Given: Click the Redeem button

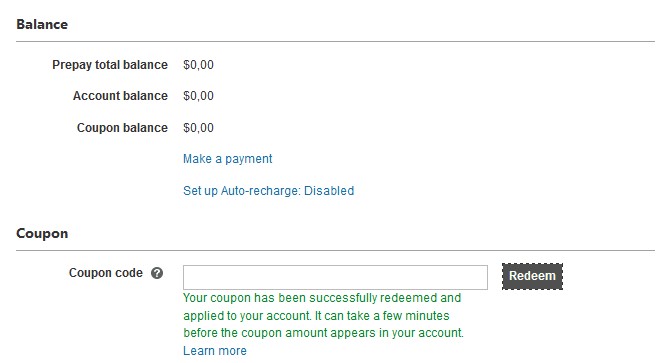Looking at the screenshot, I should 532,276.
